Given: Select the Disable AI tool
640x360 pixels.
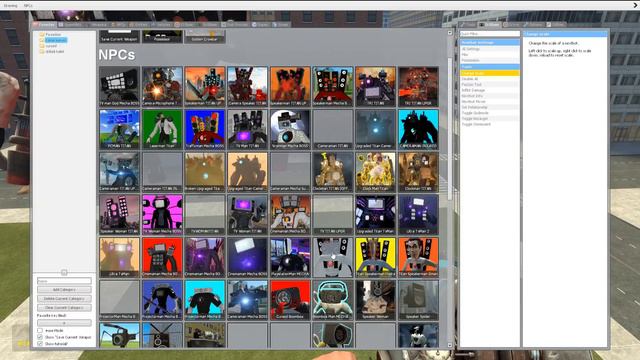Looking at the screenshot, I should click(x=490, y=79).
